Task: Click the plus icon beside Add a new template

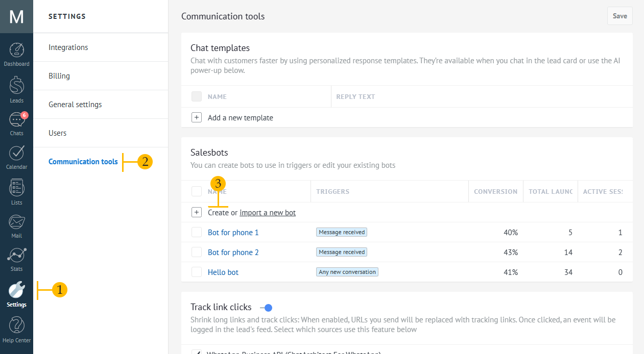Action: pos(197,117)
